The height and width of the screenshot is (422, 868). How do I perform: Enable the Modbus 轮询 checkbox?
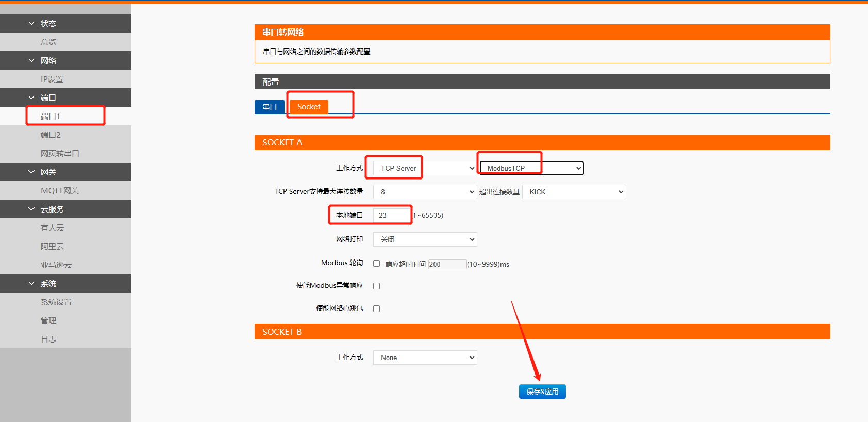tap(377, 264)
